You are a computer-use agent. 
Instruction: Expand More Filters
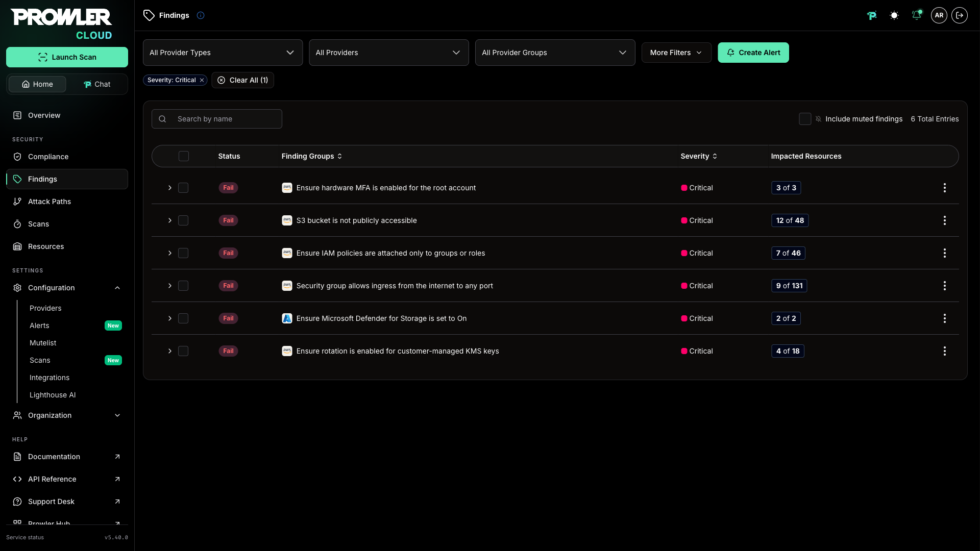676,53
